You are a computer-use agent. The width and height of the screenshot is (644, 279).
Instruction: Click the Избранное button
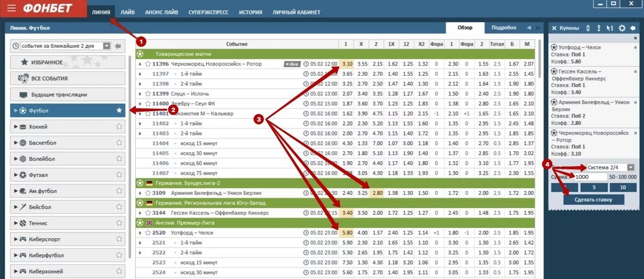(68, 62)
